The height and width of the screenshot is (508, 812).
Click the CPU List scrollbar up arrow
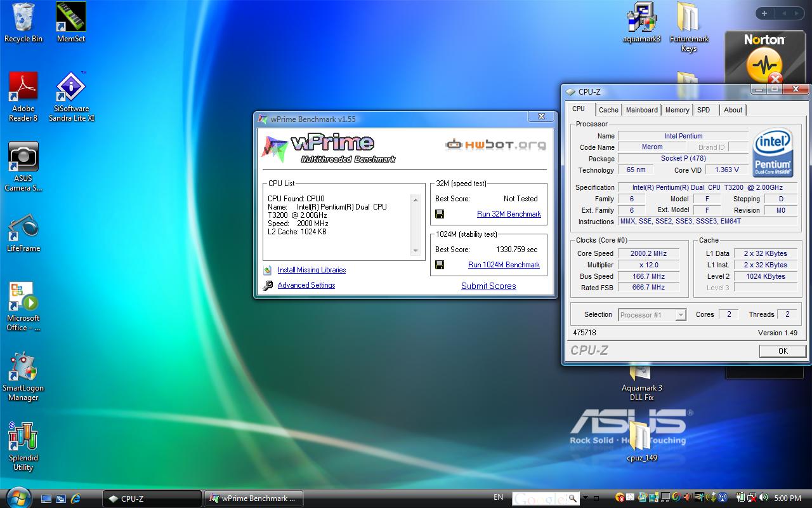click(416, 200)
